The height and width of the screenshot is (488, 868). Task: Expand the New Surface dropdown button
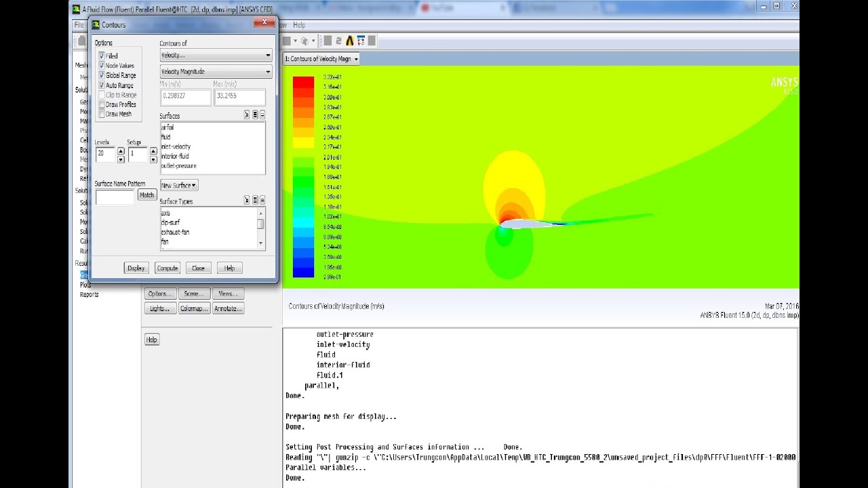coord(179,185)
